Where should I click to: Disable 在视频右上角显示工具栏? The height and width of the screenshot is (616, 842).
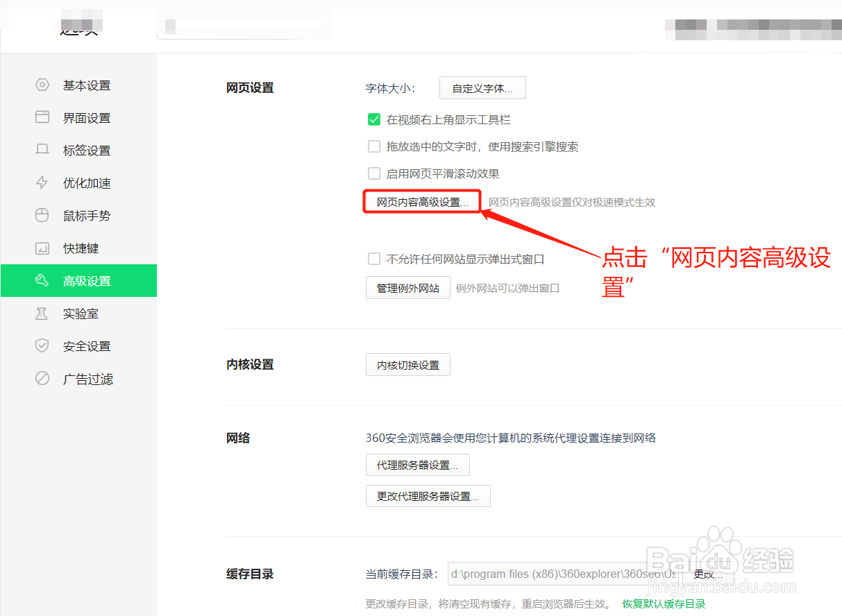point(373,119)
